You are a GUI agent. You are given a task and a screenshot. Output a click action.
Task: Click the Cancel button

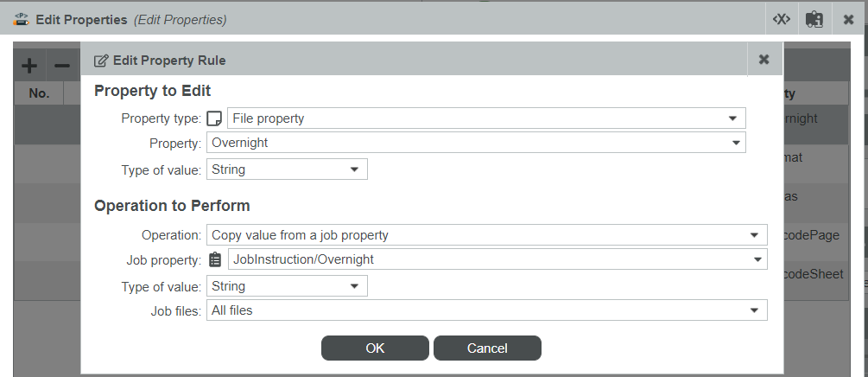(487, 348)
